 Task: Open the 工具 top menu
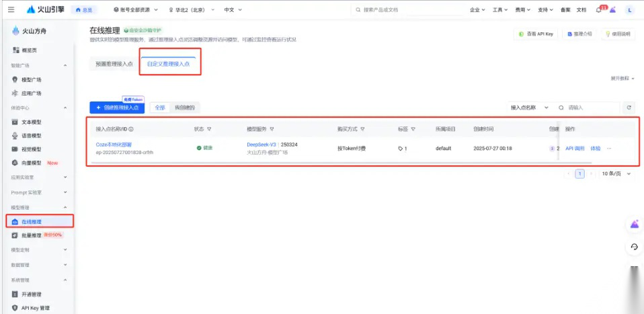click(x=500, y=10)
